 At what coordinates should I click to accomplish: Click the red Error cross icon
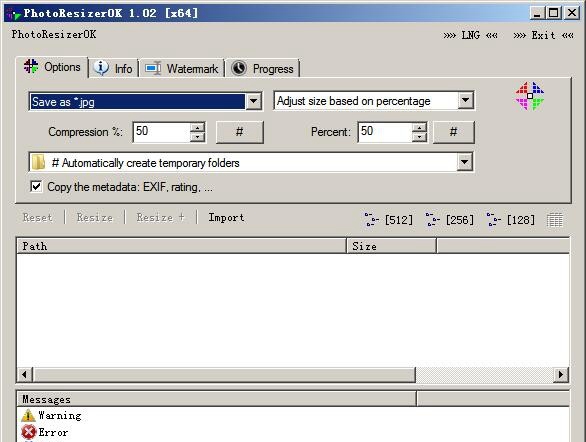28,432
